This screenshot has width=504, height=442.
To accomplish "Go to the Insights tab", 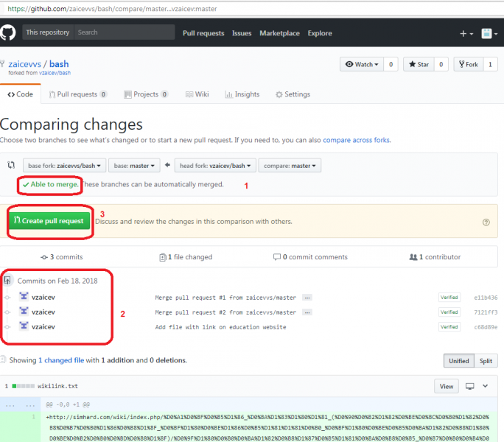I will (242, 94).
